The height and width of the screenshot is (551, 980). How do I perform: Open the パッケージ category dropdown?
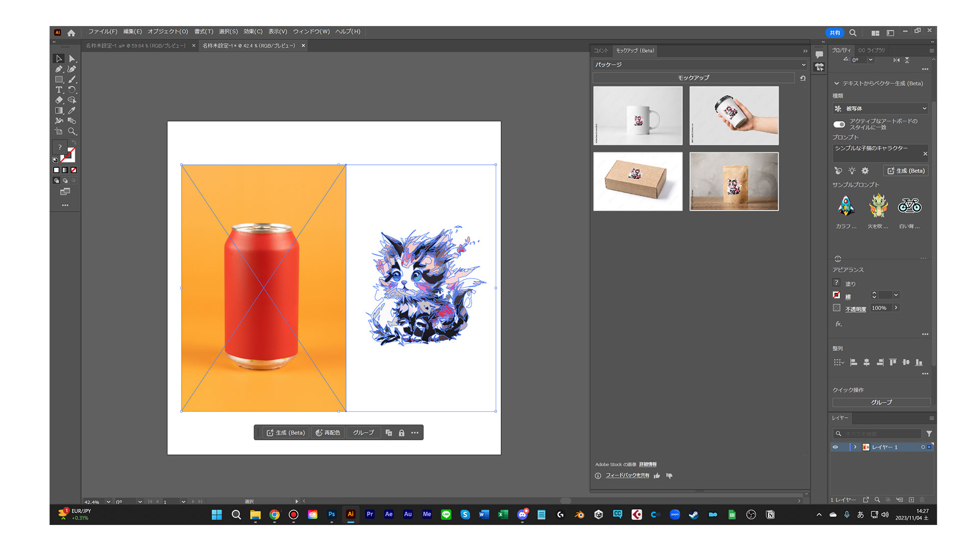click(699, 65)
